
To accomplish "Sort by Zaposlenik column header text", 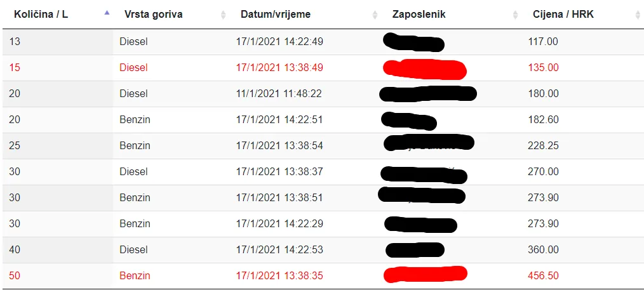I will click(419, 14).
